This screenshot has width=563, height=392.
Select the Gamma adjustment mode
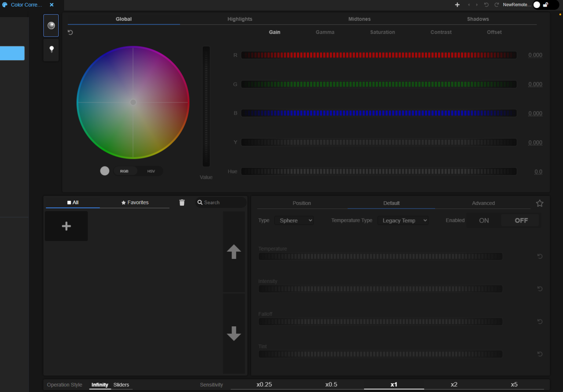[x=325, y=32]
